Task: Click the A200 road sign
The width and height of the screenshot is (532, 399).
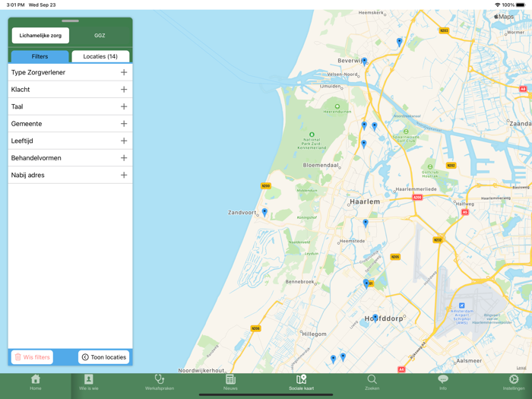Action: (417, 198)
